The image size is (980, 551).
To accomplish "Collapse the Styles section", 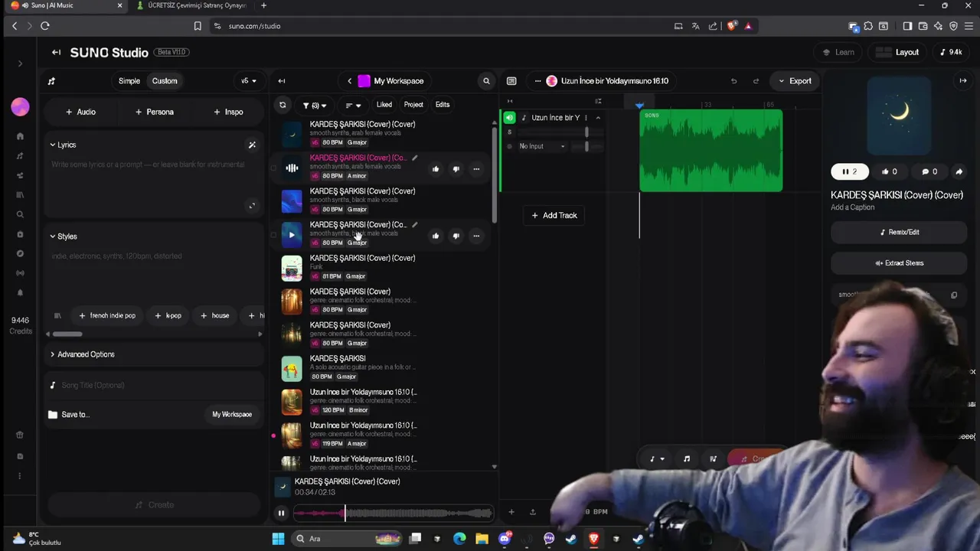I will (64, 236).
